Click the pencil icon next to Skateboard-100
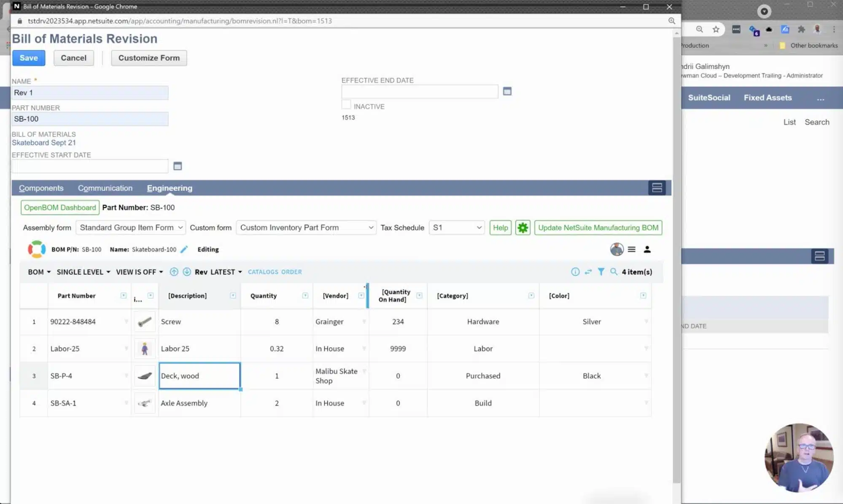The height and width of the screenshot is (504, 843). [184, 249]
